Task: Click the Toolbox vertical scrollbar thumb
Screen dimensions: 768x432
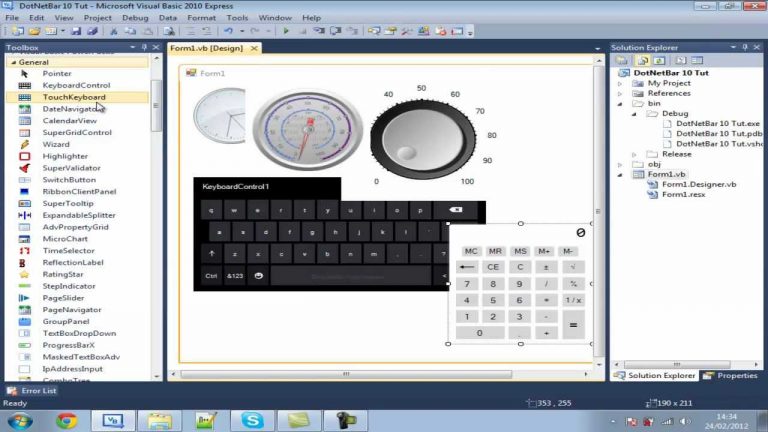Action: click(156, 106)
